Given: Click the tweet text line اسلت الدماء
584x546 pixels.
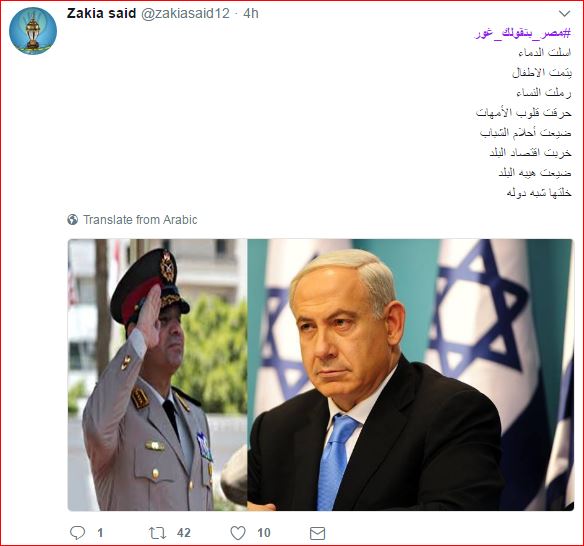Looking at the screenshot, I should [545, 53].
